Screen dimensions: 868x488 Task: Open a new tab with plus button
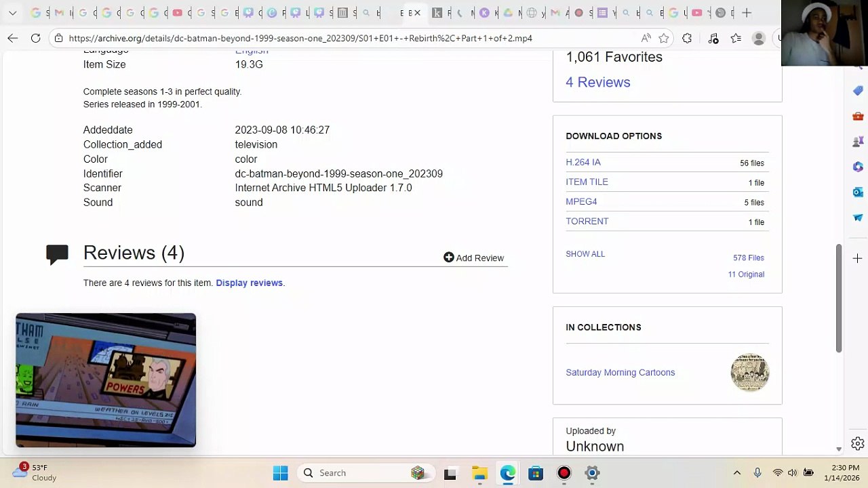pos(747,13)
